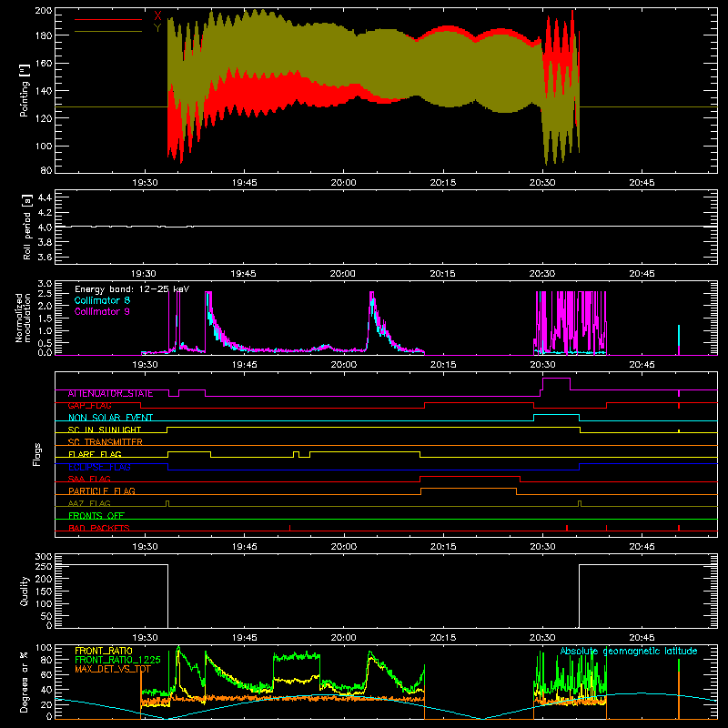The width and height of the screenshot is (728, 728).
Task: Click the "FRONT_RATIO" yellow legend label
Action: (104, 651)
